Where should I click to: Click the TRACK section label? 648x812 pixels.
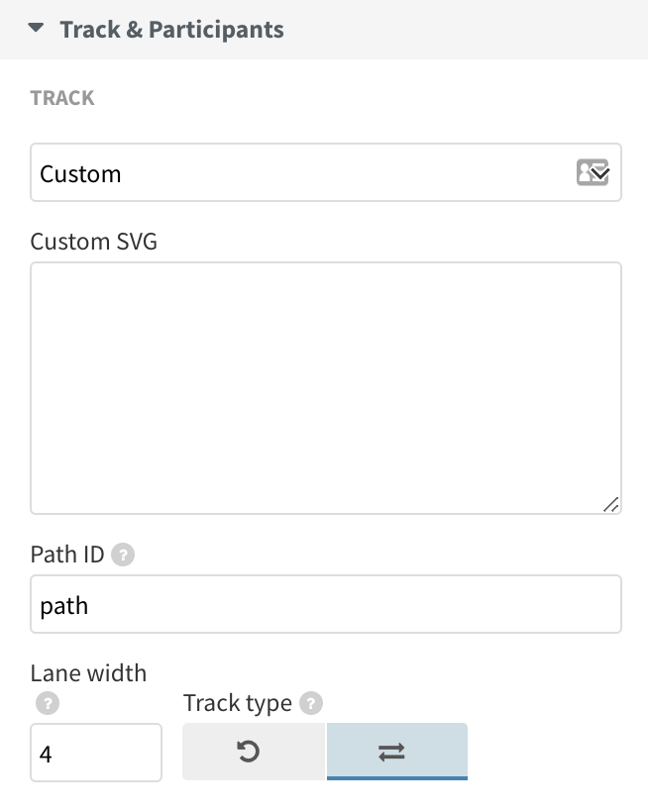[61, 97]
